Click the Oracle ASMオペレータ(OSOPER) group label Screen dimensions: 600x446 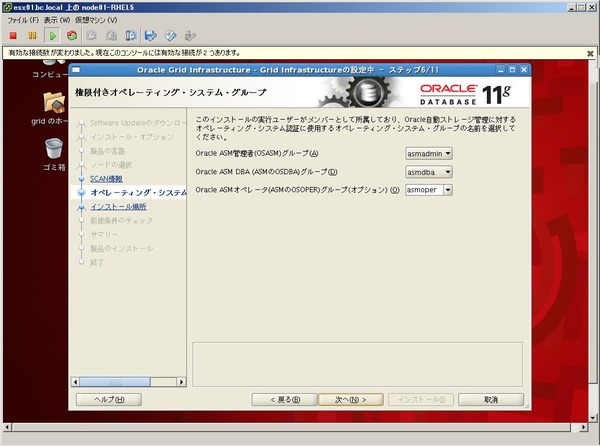click(x=297, y=190)
